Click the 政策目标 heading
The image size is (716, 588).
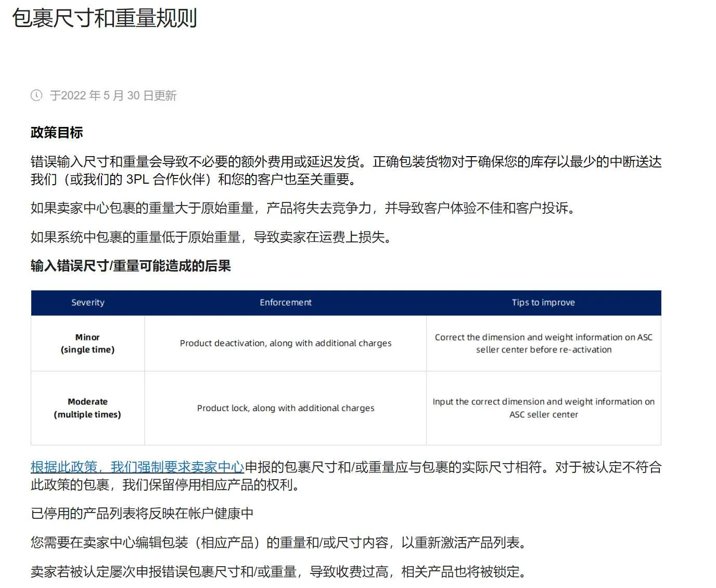56,133
